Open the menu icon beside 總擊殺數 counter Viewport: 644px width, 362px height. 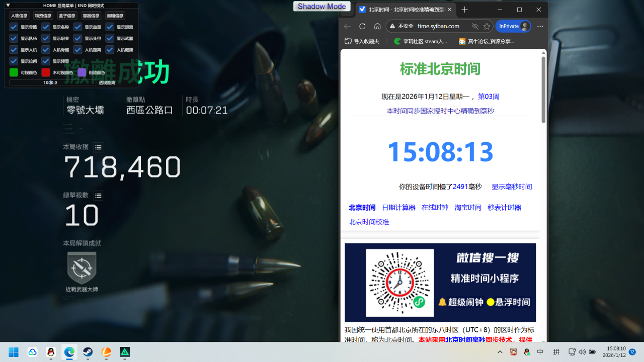coord(98,196)
